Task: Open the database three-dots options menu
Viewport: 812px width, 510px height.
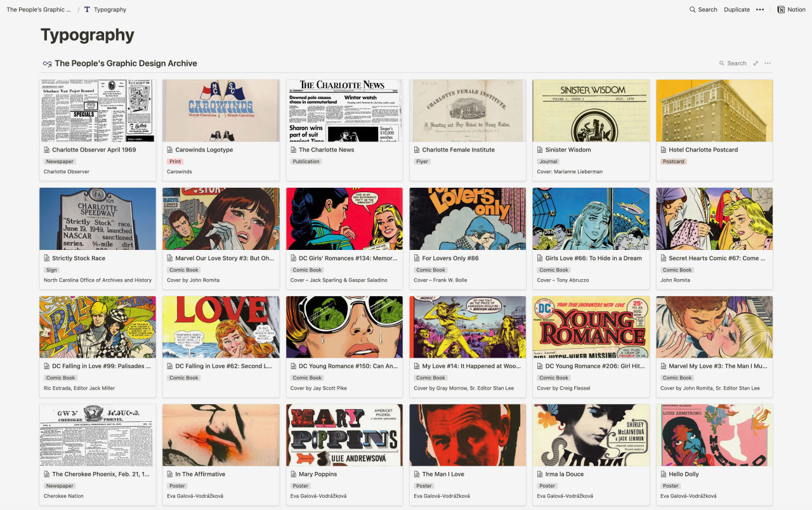Action: point(768,63)
